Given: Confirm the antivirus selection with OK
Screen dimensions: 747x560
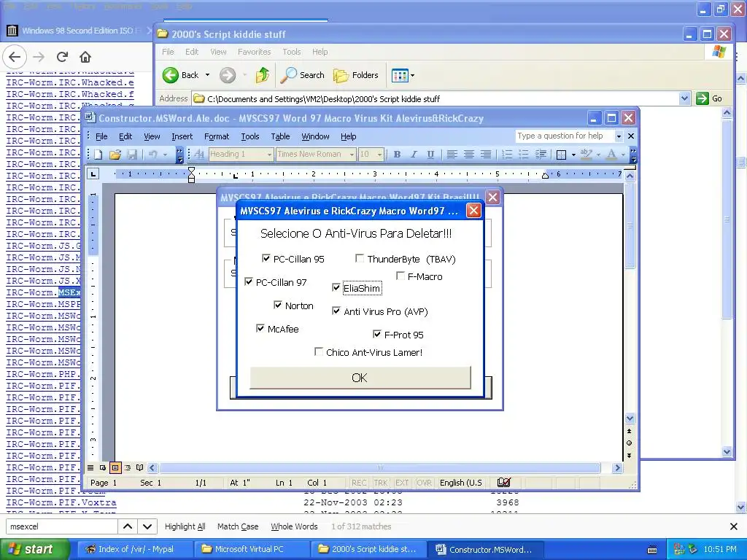Looking at the screenshot, I should 360,378.
